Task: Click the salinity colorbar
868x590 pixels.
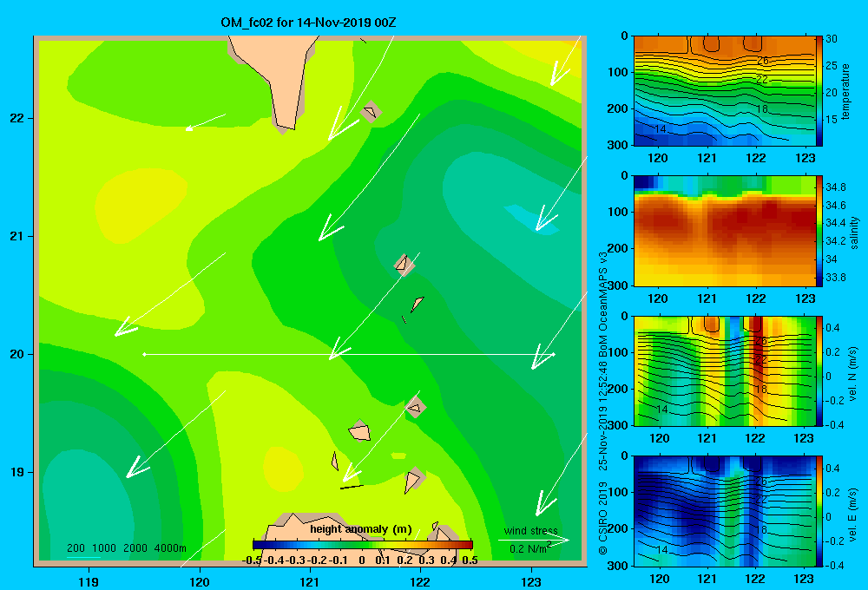Action: click(x=819, y=231)
